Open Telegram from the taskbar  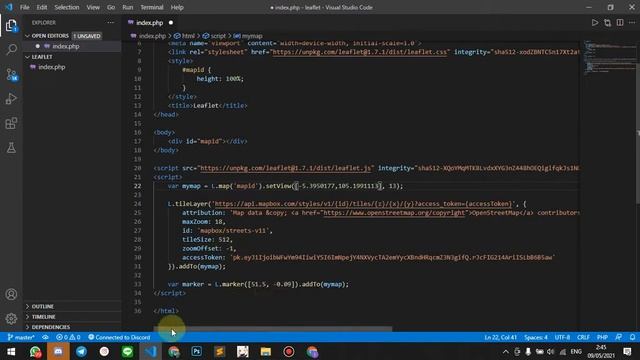[x=81, y=352]
